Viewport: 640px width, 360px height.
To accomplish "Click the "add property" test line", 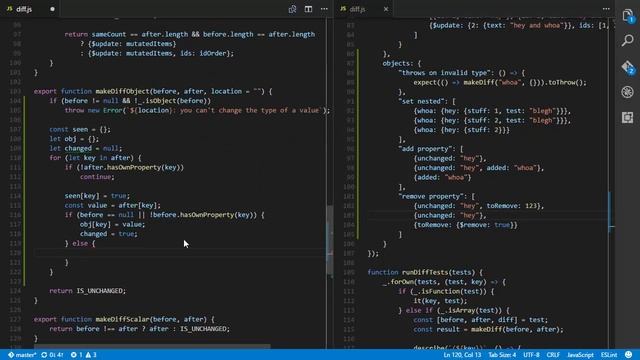I will [x=431, y=149].
